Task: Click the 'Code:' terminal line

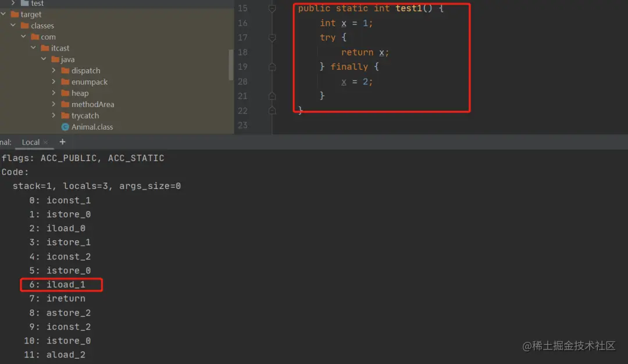Action: coord(15,172)
